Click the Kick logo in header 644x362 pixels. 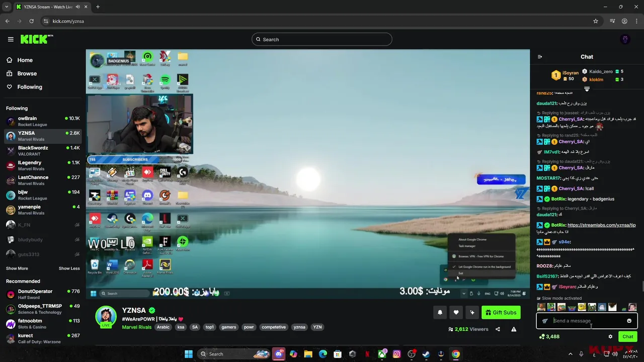click(37, 39)
